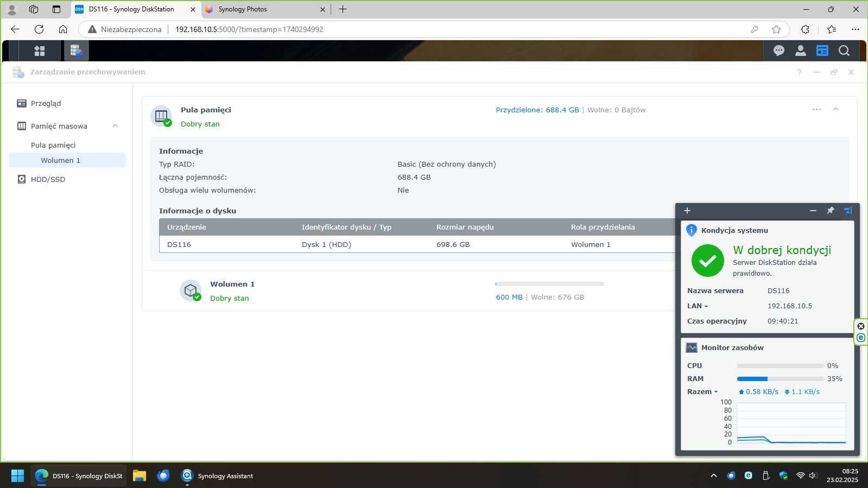Click the Monitor zasobów widget icon
Screen dimensions: 868x488
pyautogui.click(x=692, y=347)
